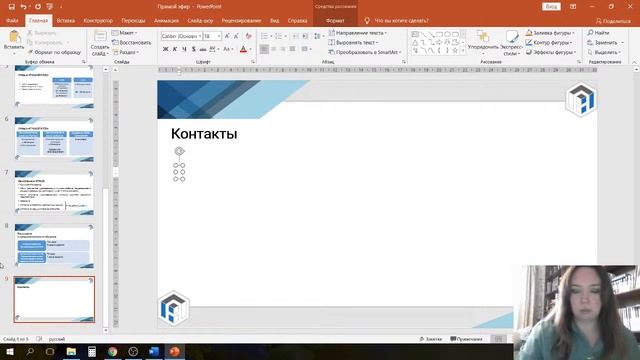Image resolution: width=640 pixels, height=360 pixels.
Task: Open Упорядочить arrange menu
Action: coord(483,43)
